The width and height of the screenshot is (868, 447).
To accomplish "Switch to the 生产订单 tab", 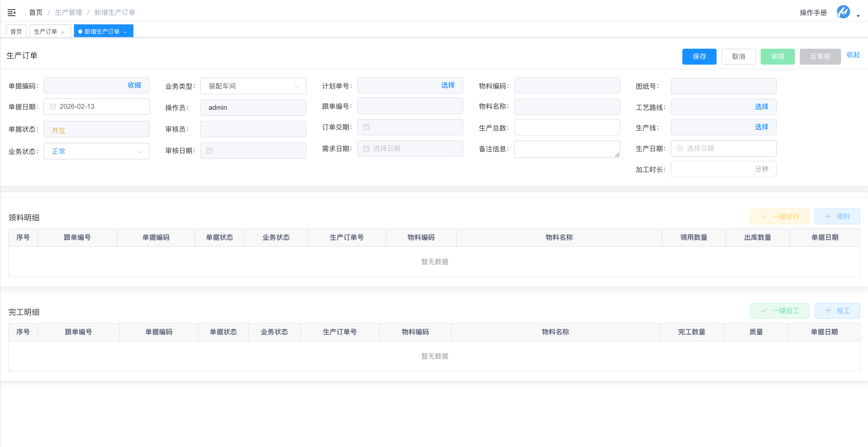I will 46,31.
